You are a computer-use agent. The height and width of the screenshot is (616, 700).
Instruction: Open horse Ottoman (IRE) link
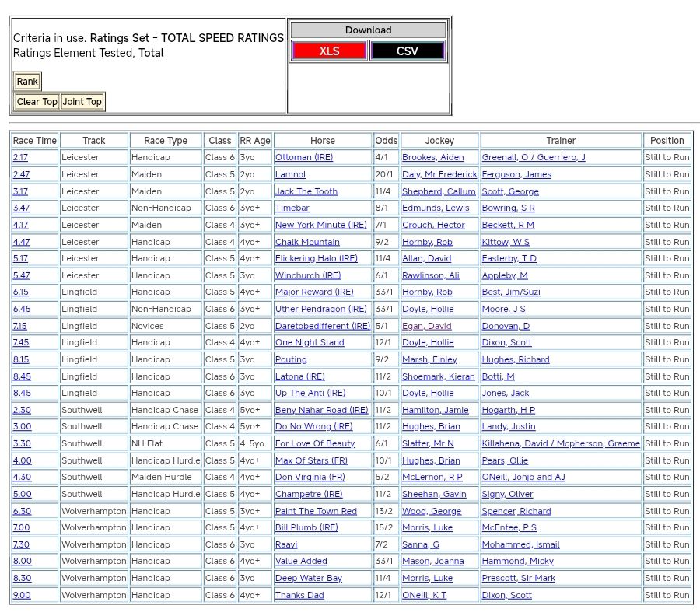point(303,157)
